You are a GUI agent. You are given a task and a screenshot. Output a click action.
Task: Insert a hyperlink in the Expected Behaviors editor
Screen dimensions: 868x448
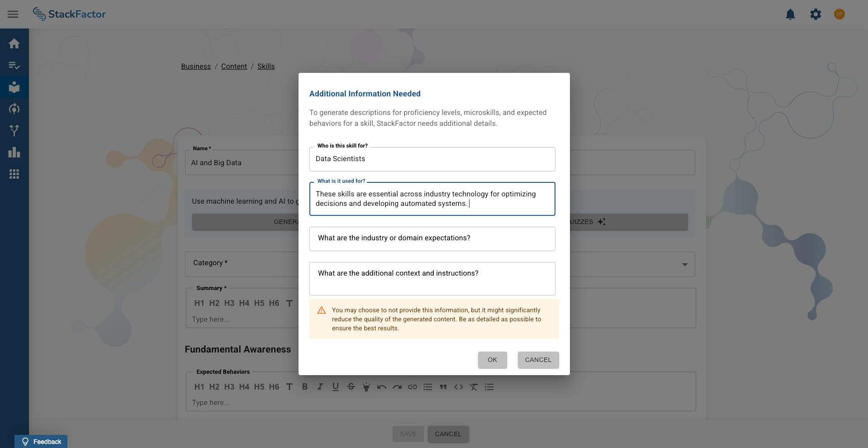[412, 387]
